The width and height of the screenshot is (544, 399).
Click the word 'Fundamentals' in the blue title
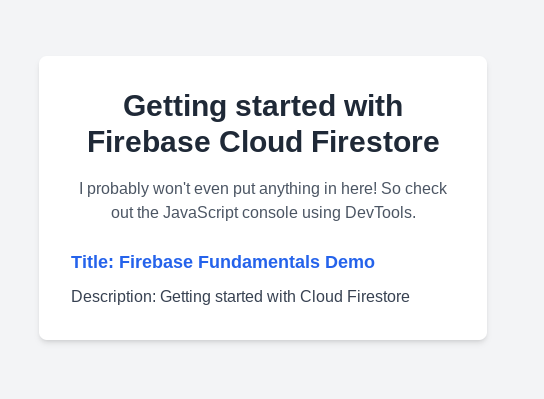259,262
